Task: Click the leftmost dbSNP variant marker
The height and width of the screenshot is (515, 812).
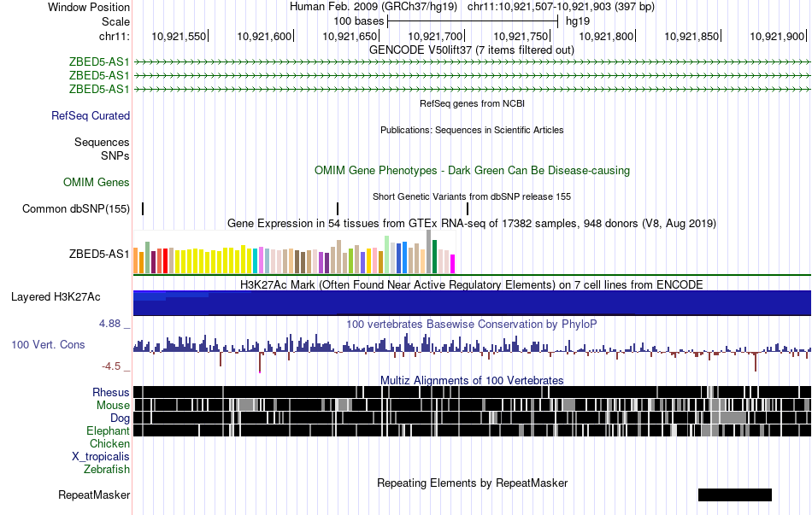Action: pyautogui.click(x=143, y=208)
